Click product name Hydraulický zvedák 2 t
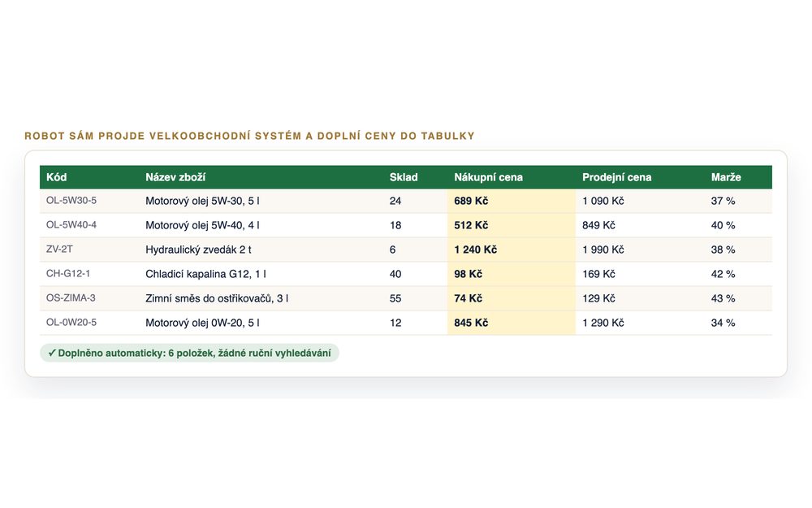This screenshot has height=508, width=812. click(x=198, y=250)
